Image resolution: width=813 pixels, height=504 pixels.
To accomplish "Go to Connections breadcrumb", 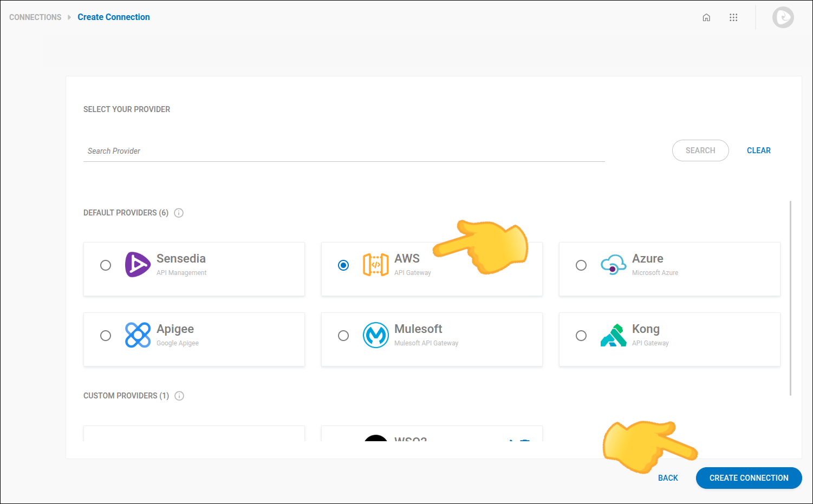I will [35, 17].
